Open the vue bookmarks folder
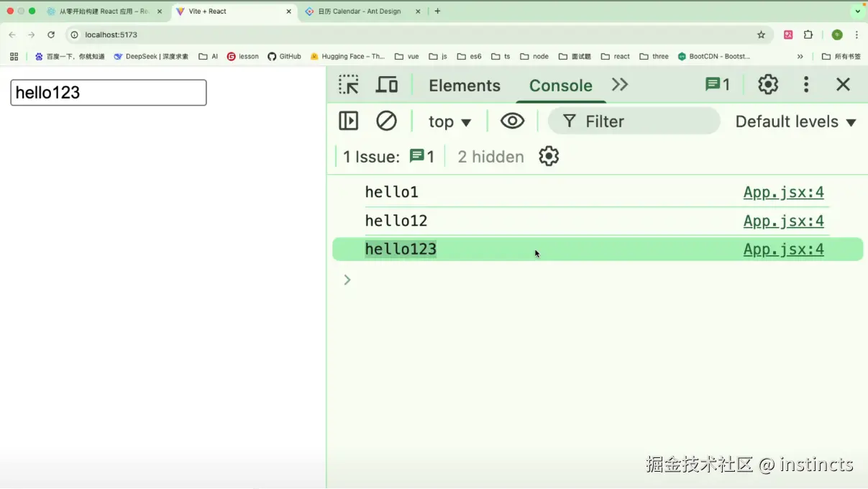The height and width of the screenshot is (489, 868). 407,56
